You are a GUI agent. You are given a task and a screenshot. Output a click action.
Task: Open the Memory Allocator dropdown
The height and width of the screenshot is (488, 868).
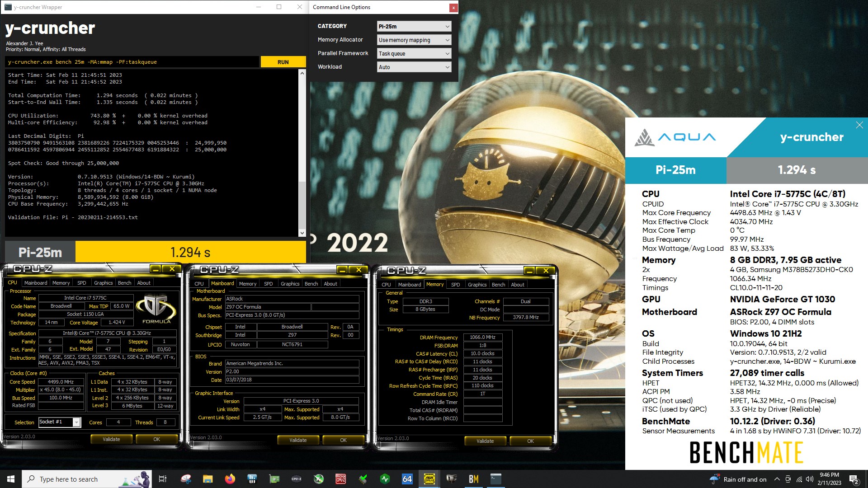(414, 40)
